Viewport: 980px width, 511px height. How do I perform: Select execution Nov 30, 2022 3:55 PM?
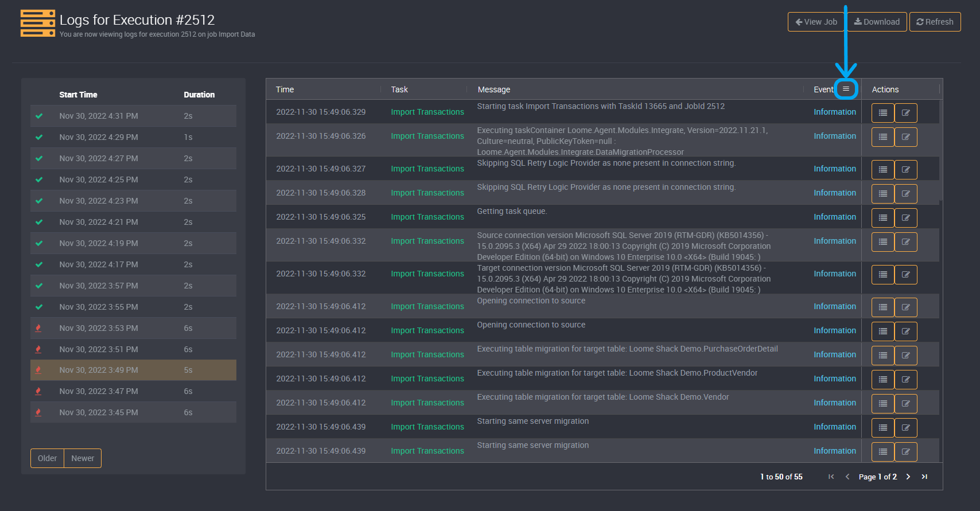click(x=133, y=307)
